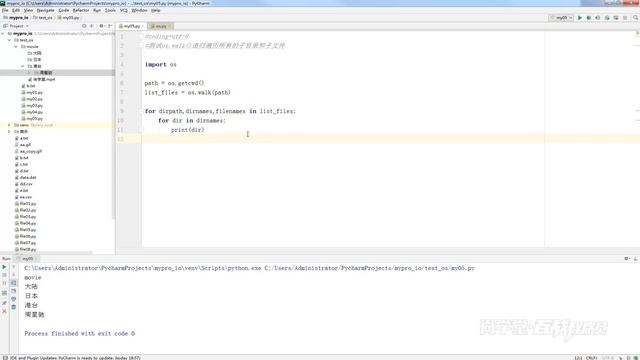The width and height of the screenshot is (640, 360).
Task: Expand the 音乐 folder
Action: click(10, 131)
